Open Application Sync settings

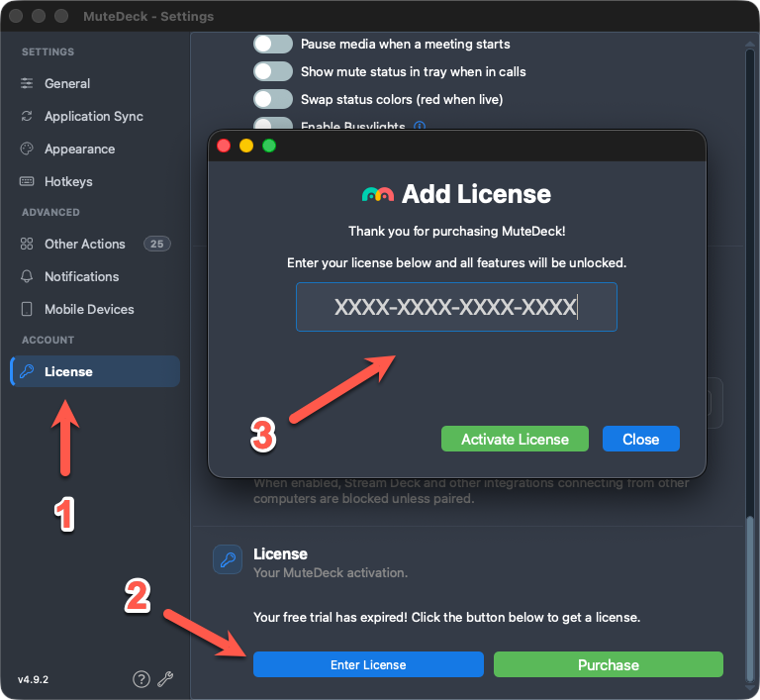(94, 117)
